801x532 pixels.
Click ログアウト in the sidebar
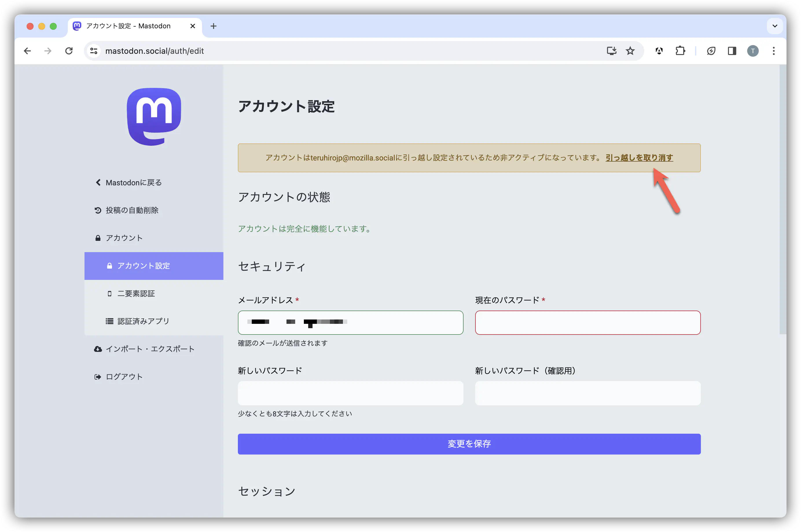[119, 377]
